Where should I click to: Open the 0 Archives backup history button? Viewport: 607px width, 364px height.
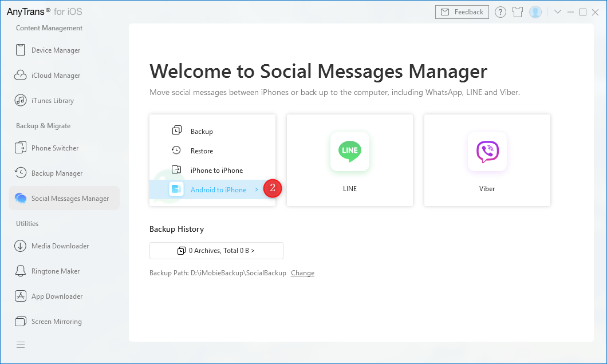point(216,251)
